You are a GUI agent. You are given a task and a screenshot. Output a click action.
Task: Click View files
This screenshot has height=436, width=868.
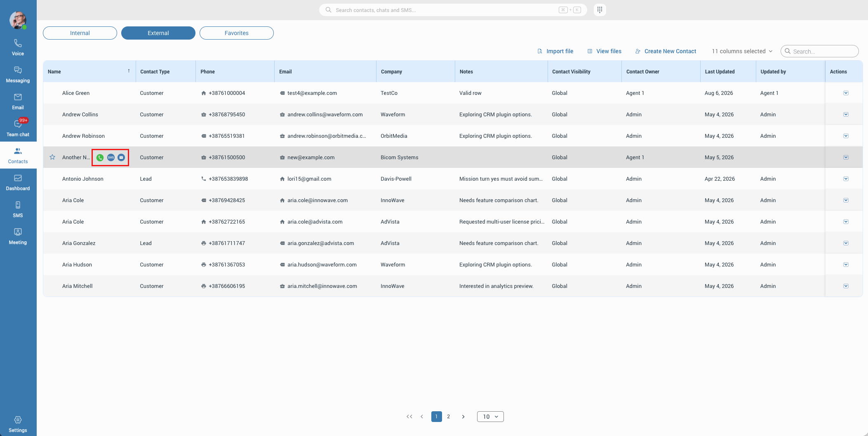coord(605,51)
